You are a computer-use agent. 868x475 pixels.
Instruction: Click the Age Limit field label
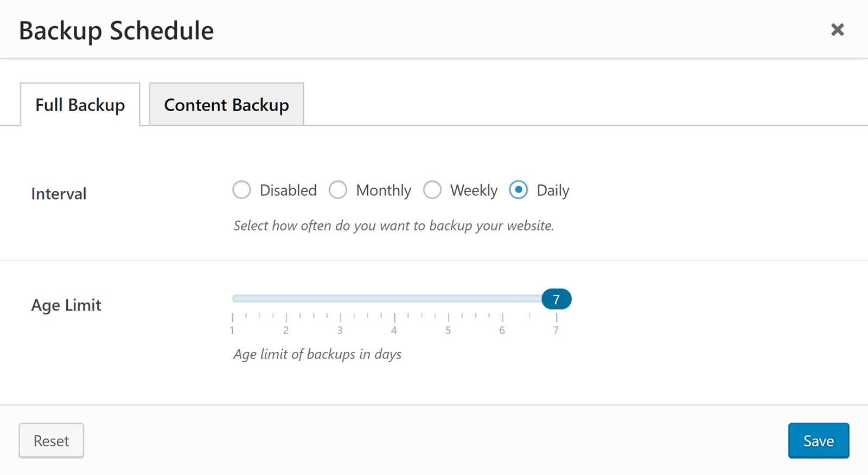[66, 305]
